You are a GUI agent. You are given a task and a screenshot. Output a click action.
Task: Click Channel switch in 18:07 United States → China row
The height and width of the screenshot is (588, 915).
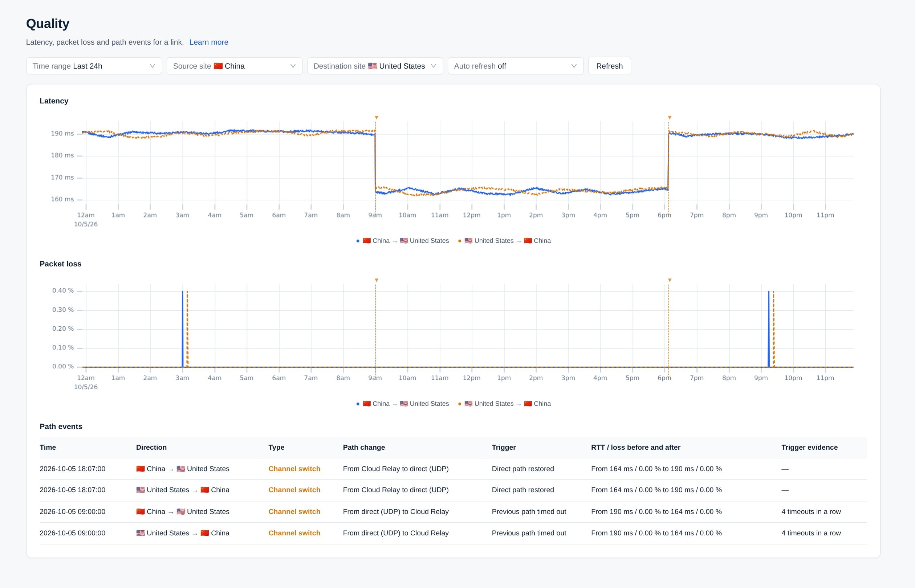pyautogui.click(x=294, y=490)
